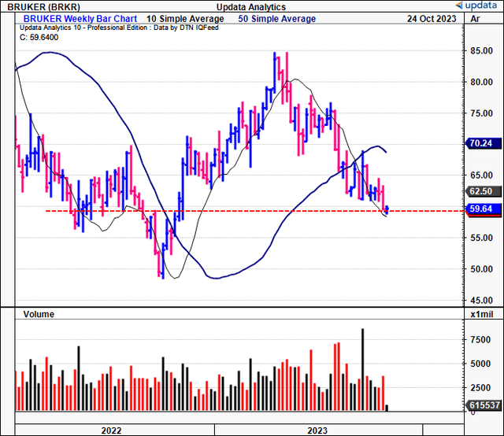Click the 7500 volume axis label
This screenshot has height=436, width=504.
click(x=480, y=340)
